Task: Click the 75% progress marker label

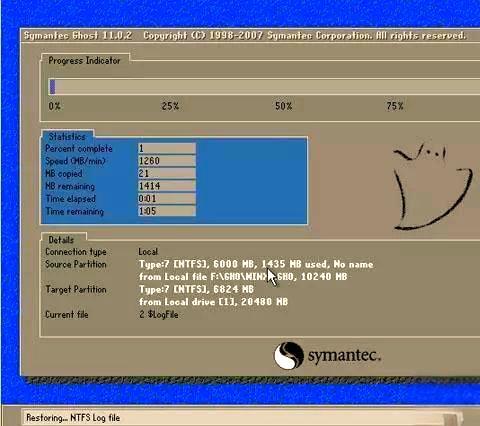Action: click(x=395, y=106)
